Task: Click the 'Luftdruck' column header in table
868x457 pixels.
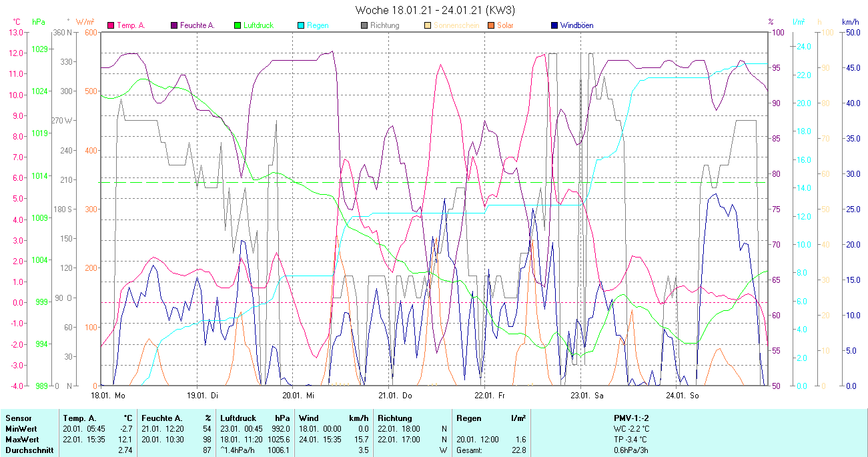Action: click(x=238, y=418)
